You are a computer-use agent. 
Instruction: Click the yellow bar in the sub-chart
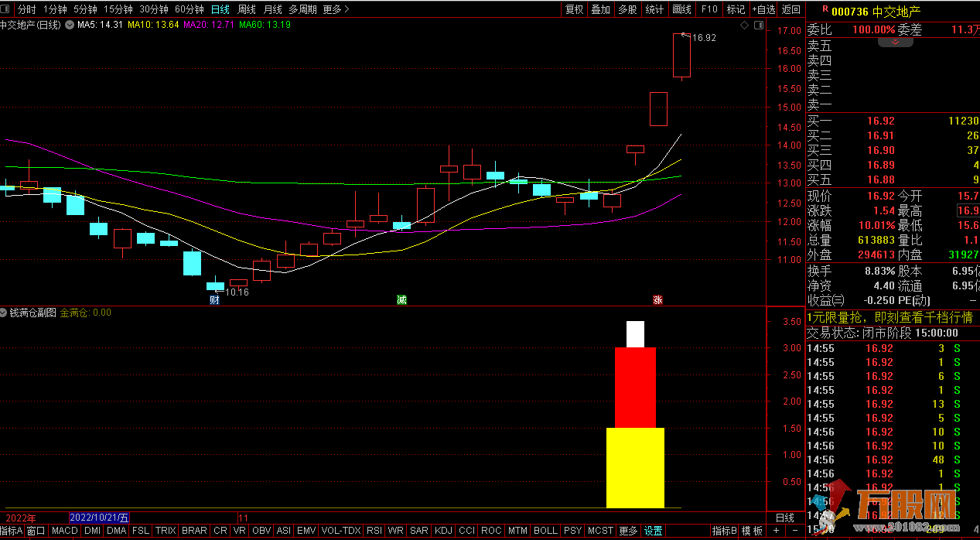[x=635, y=467]
